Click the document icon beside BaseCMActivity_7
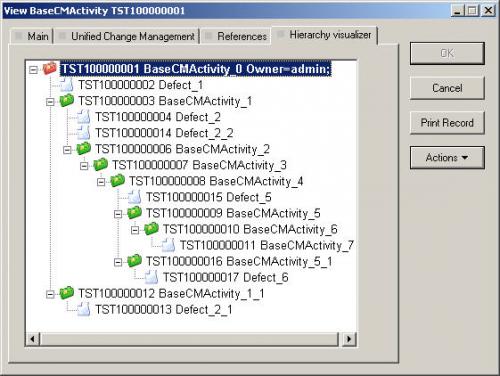The height and width of the screenshot is (376, 500). pyautogui.click(x=168, y=245)
